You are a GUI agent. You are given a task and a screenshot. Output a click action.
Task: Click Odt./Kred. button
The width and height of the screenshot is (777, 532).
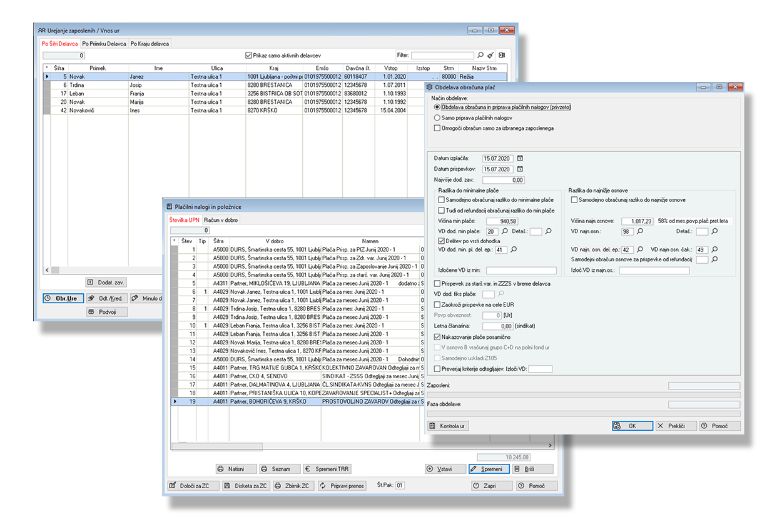[106, 298]
